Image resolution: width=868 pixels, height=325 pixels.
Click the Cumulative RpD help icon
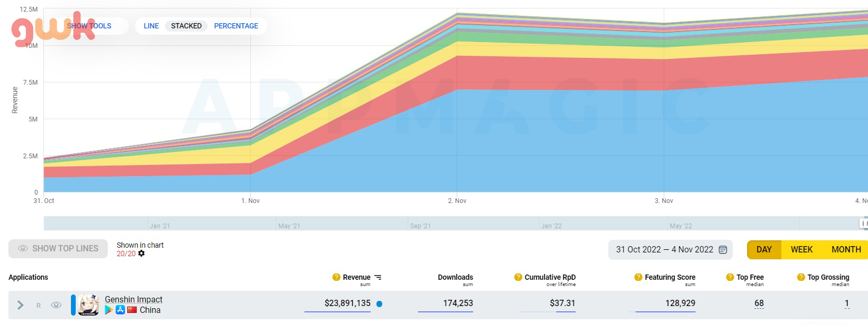[518, 277]
